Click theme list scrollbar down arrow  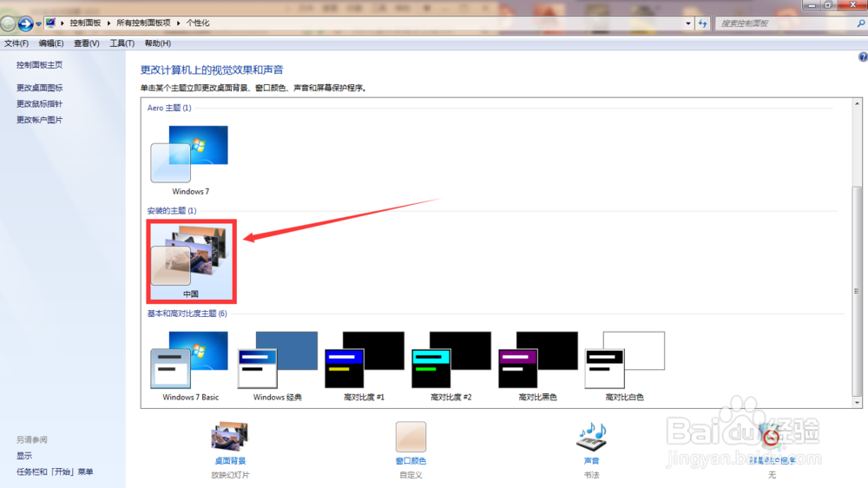pos(857,403)
